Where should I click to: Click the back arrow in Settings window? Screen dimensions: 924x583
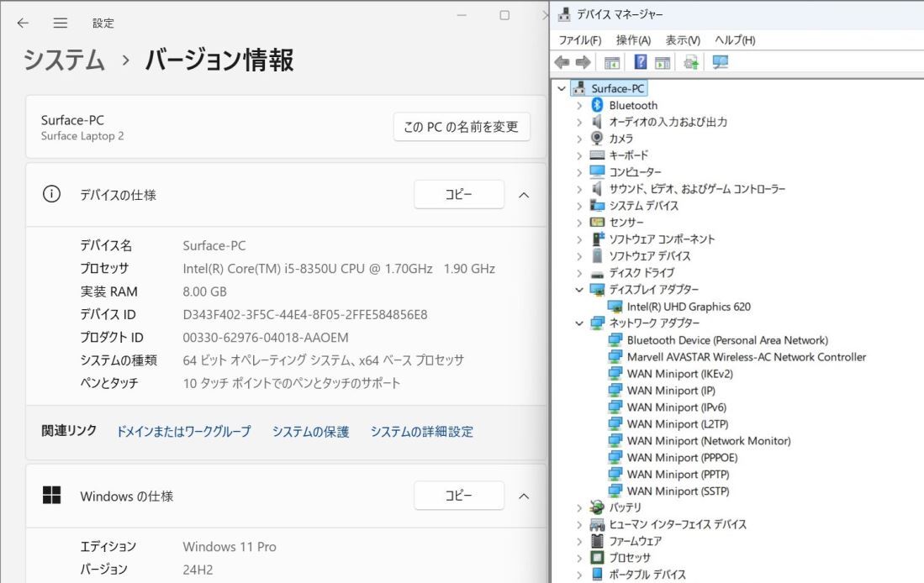(23, 23)
